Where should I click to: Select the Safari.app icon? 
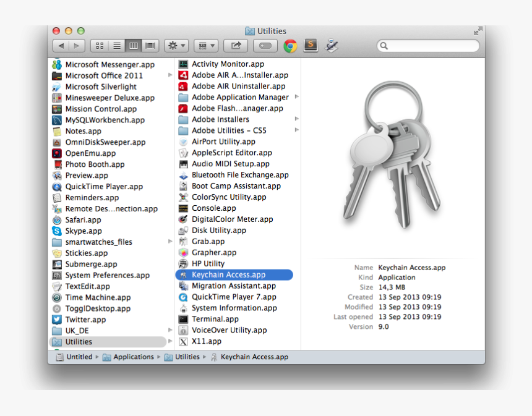point(57,220)
